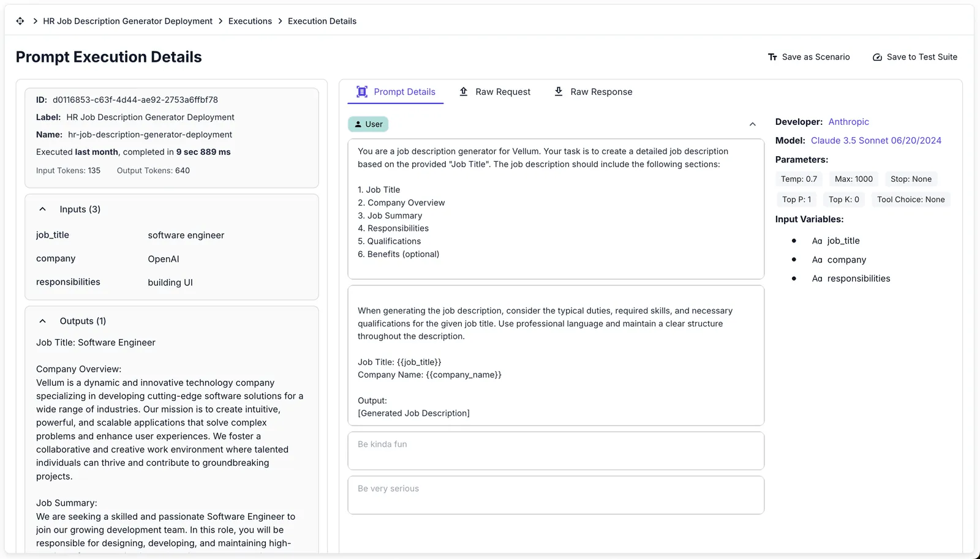Go to Executions breadcrumb
Image resolution: width=980 pixels, height=559 pixels.
pos(250,21)
